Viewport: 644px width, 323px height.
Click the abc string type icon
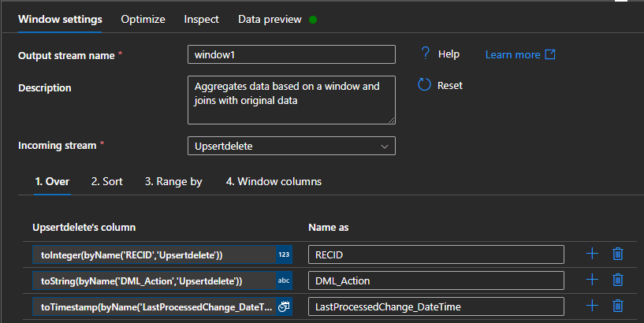[284, 280]
